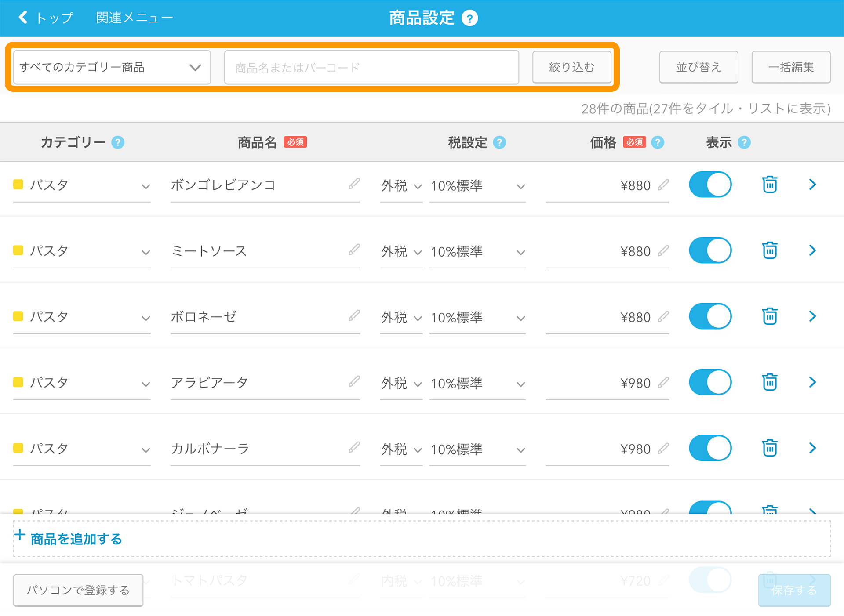The height and width of the screenshot is (616, 844).
Task: Open the 関連メニュー menu
Action: point(135,18)
